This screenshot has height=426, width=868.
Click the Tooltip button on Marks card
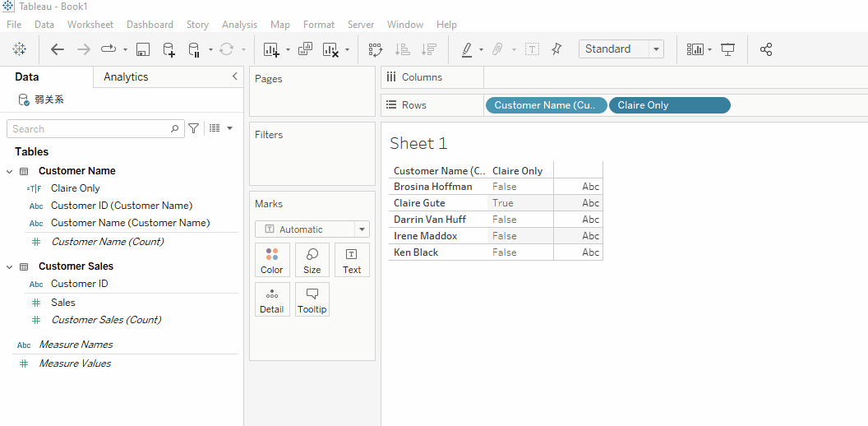[312, 299]
